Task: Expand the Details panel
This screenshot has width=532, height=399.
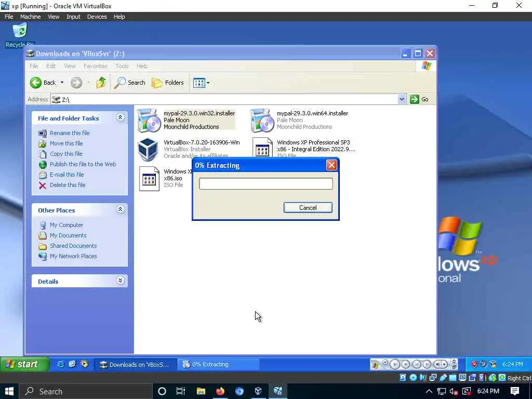Action: (x=120, y=281)
